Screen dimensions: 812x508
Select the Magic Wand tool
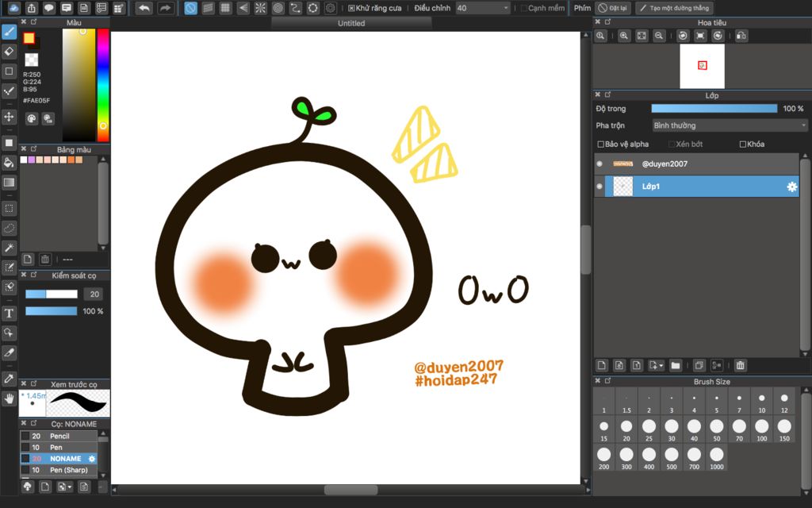(10, 248)
